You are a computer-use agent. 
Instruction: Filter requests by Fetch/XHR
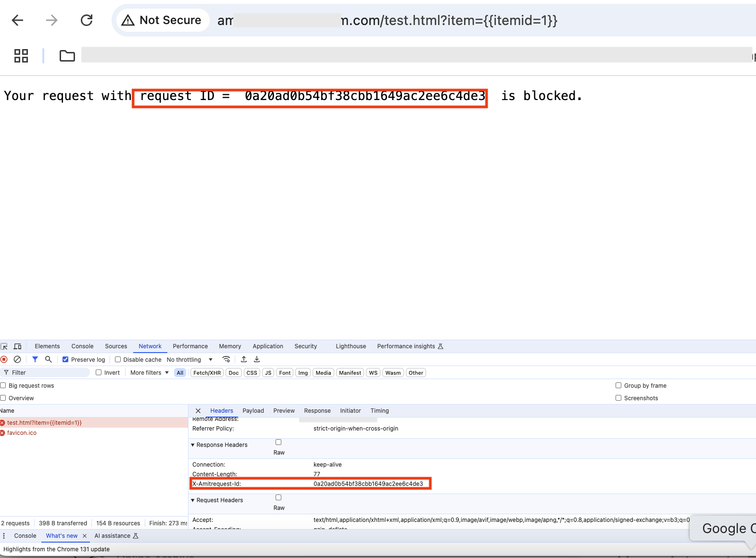point(207,373)
